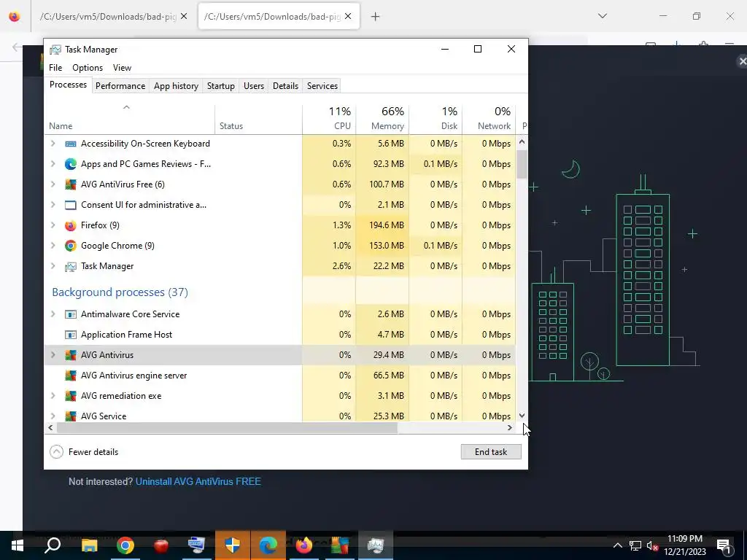Click the Application Frame Host icon
Viewport: 747px width, 560px height.
tap(71, 335)
